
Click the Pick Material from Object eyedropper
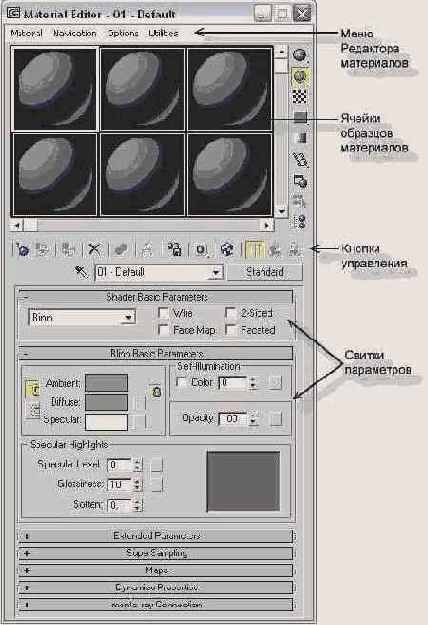[81, 273]
